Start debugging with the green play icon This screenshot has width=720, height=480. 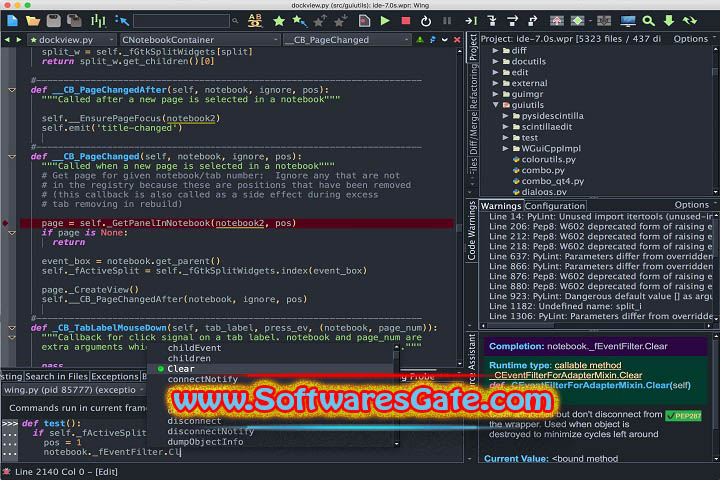[385, 21]
